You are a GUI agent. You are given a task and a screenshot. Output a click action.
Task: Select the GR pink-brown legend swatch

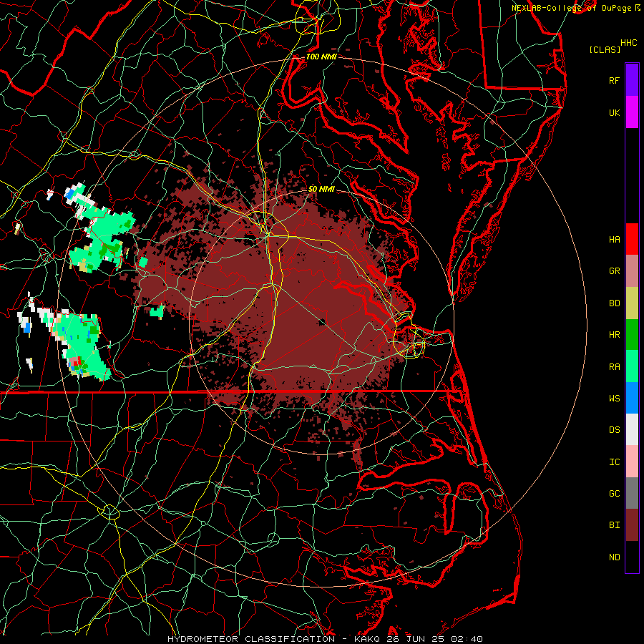tap(632, 271)
